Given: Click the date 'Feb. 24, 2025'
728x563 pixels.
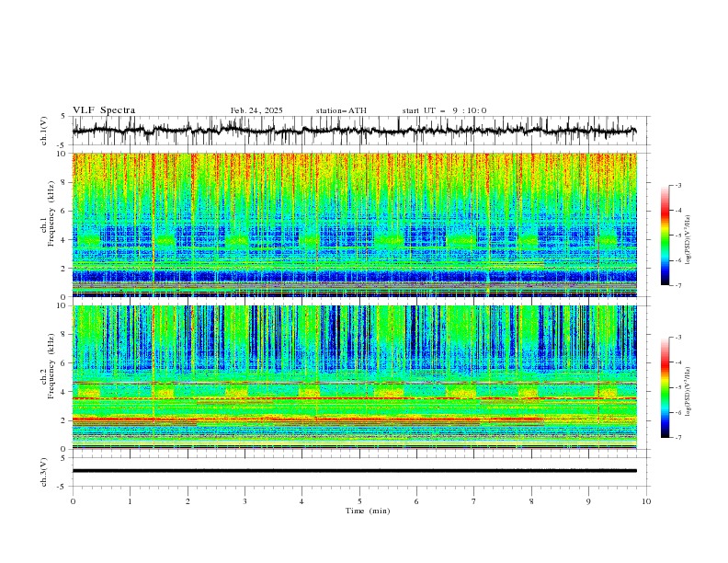Looking at the screenshot, I should click(256, 110).
